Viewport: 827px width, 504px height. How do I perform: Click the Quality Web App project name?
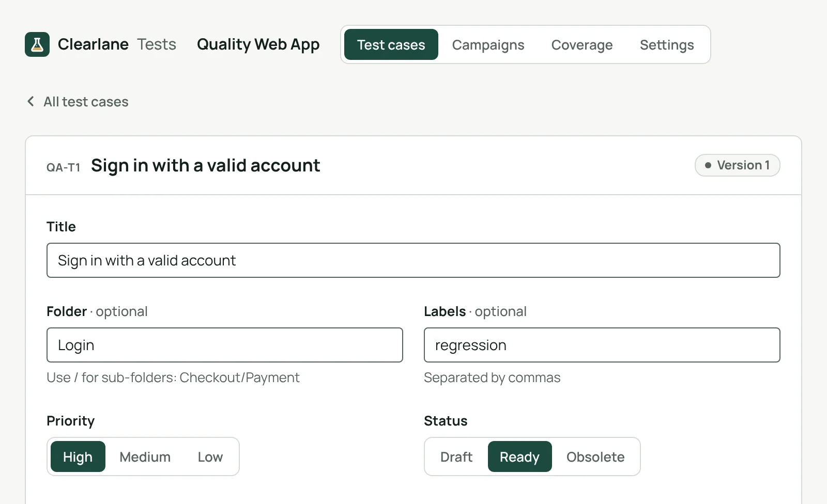(x=258, y=44)
